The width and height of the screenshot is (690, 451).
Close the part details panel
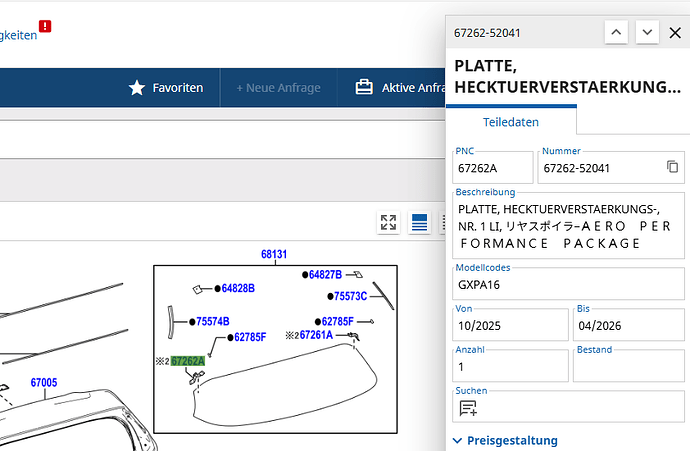[x=675, y=33]
